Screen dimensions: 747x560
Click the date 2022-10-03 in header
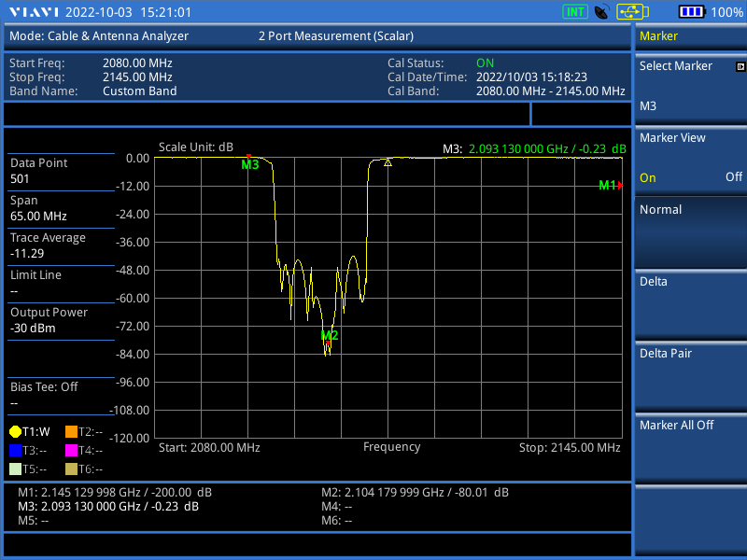tap(99, 12)
